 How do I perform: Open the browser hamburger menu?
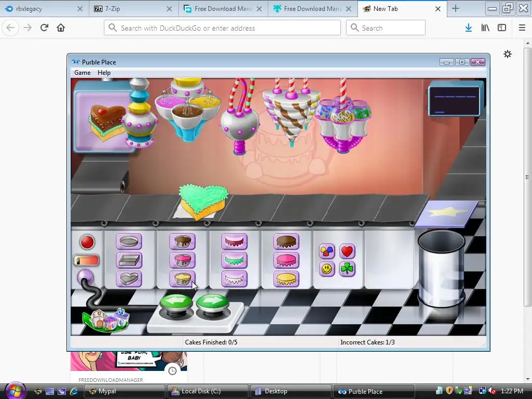[522, 28]
